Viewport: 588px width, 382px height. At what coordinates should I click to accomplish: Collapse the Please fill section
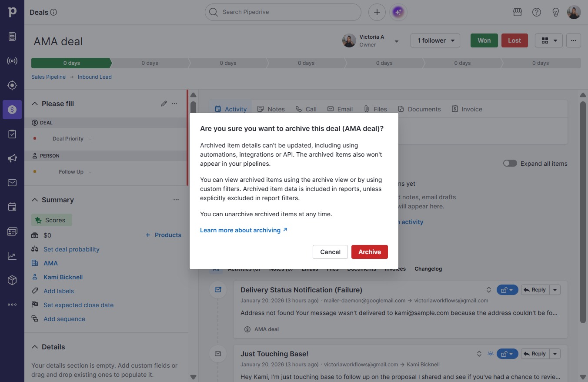(x=35, y=104)
